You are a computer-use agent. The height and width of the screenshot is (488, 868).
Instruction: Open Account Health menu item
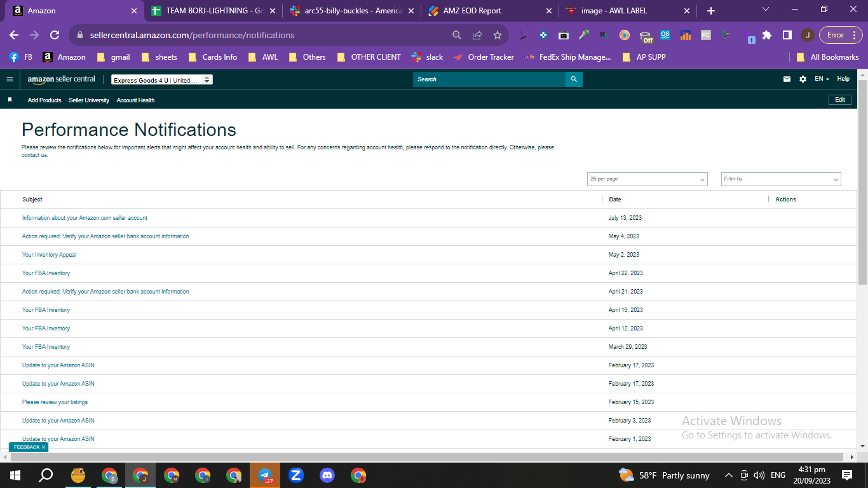pos(135,100)
